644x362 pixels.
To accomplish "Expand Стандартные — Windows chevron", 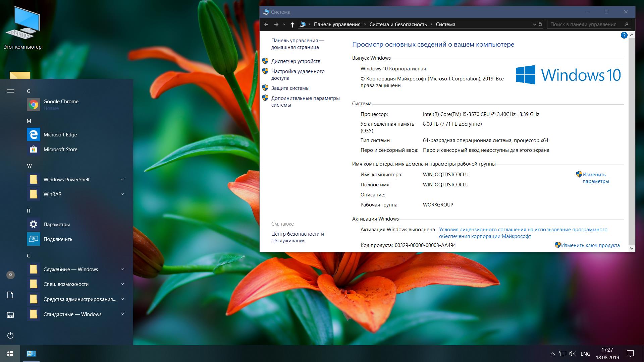I will [122, 314].
